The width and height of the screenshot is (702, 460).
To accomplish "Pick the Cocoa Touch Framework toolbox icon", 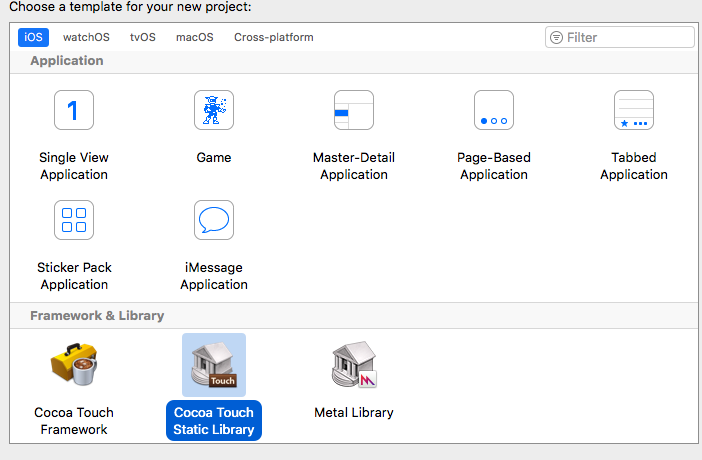I will click(x=74, y=365).
